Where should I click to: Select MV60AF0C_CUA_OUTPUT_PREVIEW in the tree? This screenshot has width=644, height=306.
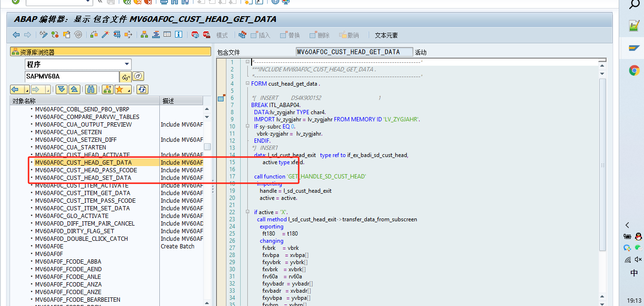pos(84,124)
